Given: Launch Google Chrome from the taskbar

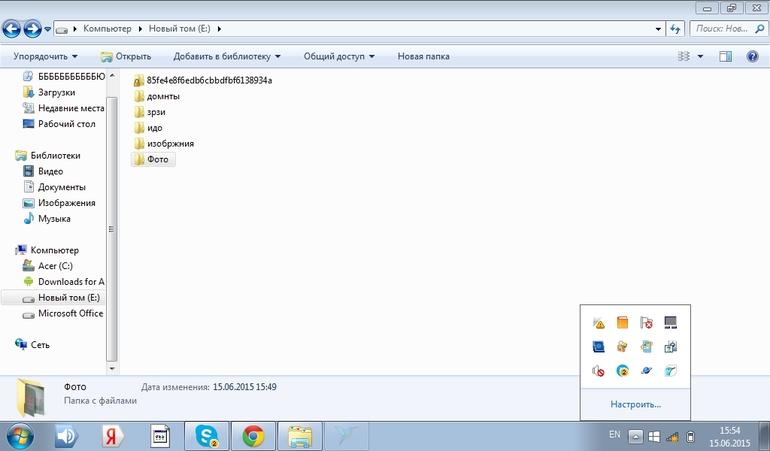Looking at the screenshot, I should pos(253,436).
